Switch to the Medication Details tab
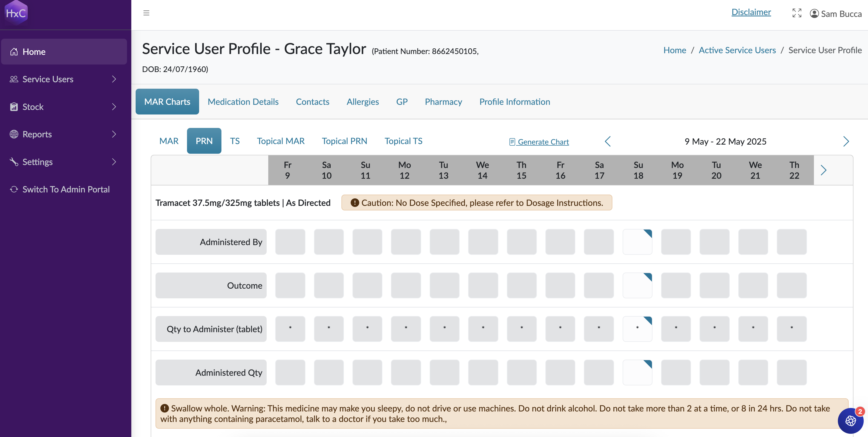Viewport: 868px width, 437px height. [x=243, y=102]
